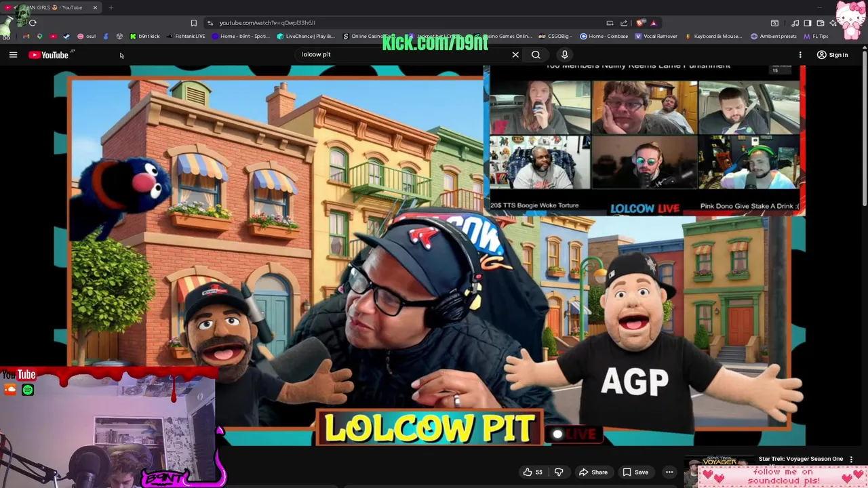The image size is (868, 488).
Task: Dislike this video
Action: [x=559, y=472]
